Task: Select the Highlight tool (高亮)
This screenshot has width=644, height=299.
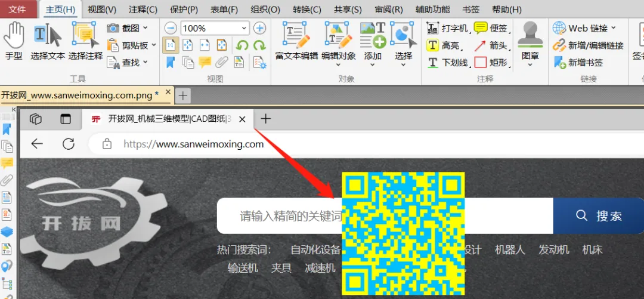Action: click(443, 45)
